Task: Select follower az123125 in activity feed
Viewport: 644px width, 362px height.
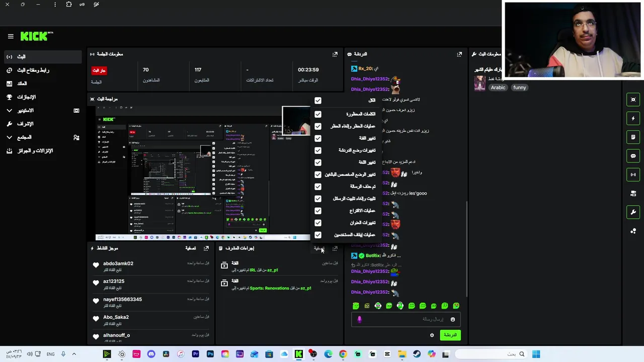Action: (114, 282)
